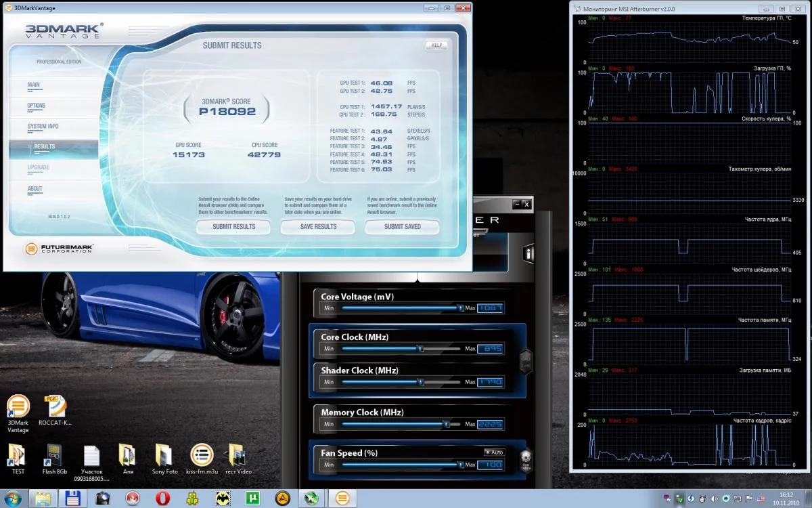The image size is (812, 508).
Task: Select the Results menu item
Action: click(45, 146)
